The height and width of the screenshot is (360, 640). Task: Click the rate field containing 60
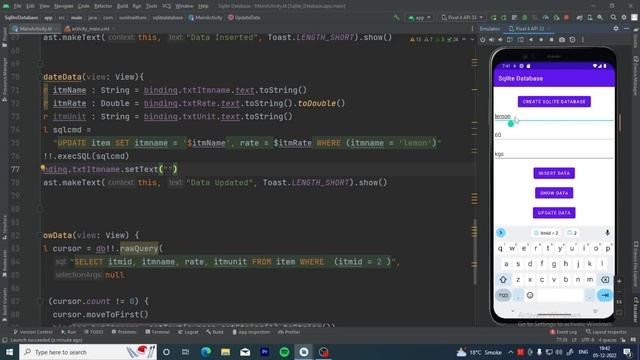[554, 135]
